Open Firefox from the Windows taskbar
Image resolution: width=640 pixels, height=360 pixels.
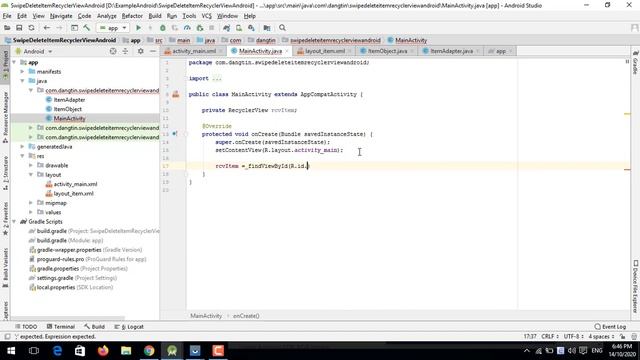click(x=103, y=351)
